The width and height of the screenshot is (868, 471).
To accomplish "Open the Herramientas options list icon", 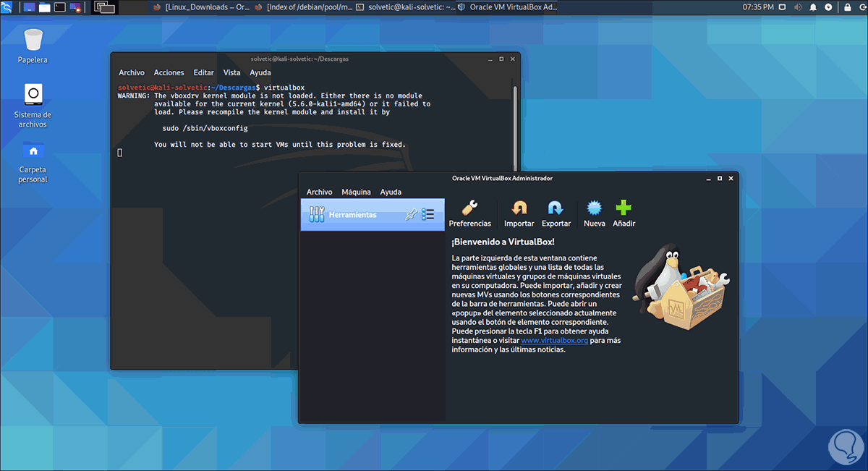I will pyautogui.click(x=429, y=214).
